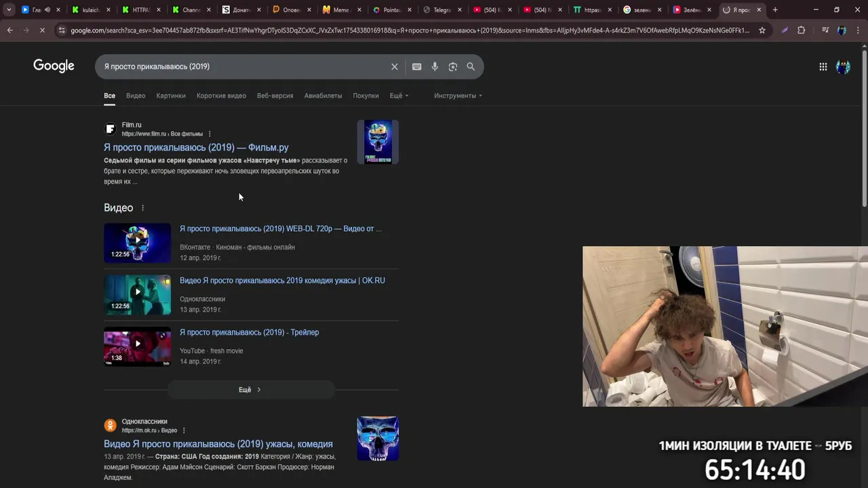
Task: Switch to the Донаты tab
Action: tap(241, 10)
